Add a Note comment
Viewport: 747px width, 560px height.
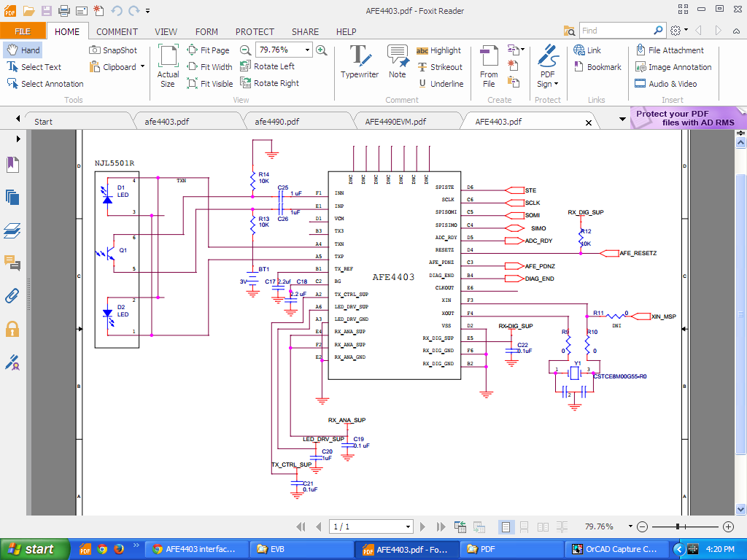point(398,61)
